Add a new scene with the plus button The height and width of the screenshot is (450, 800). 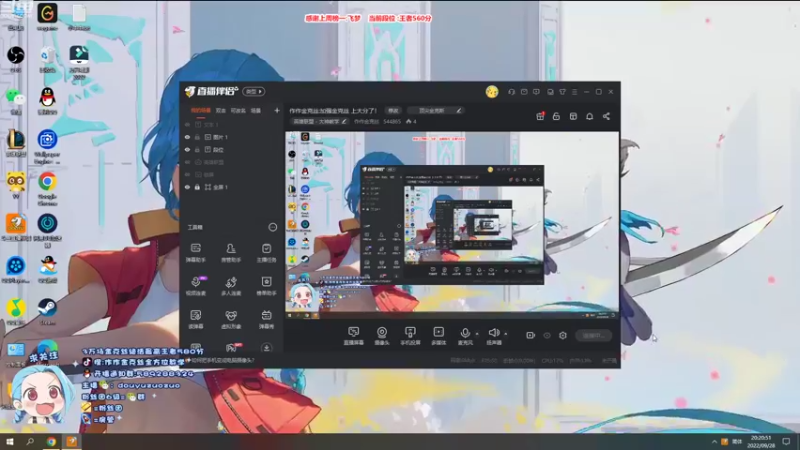click(x=277, y=110)
